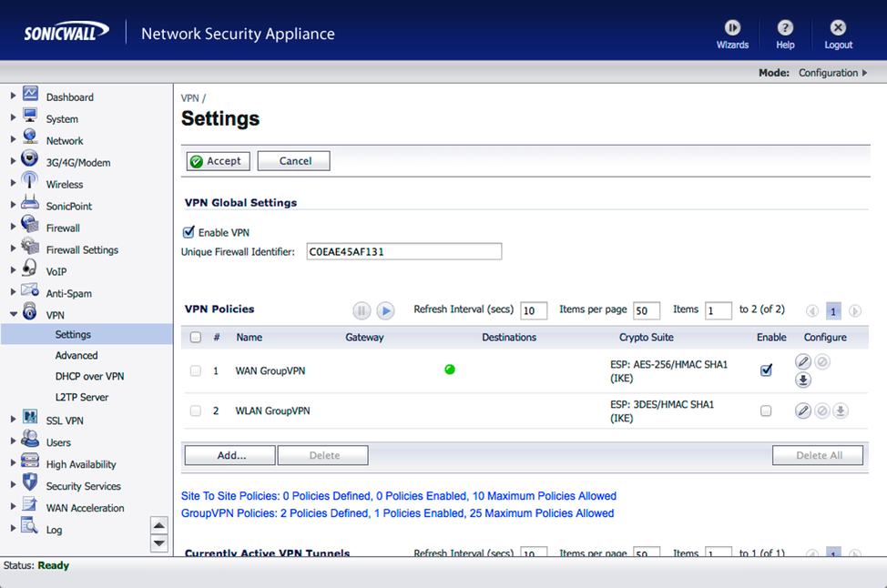Click the Accept button
Screen dimensions: 887x588
(219, 160)
